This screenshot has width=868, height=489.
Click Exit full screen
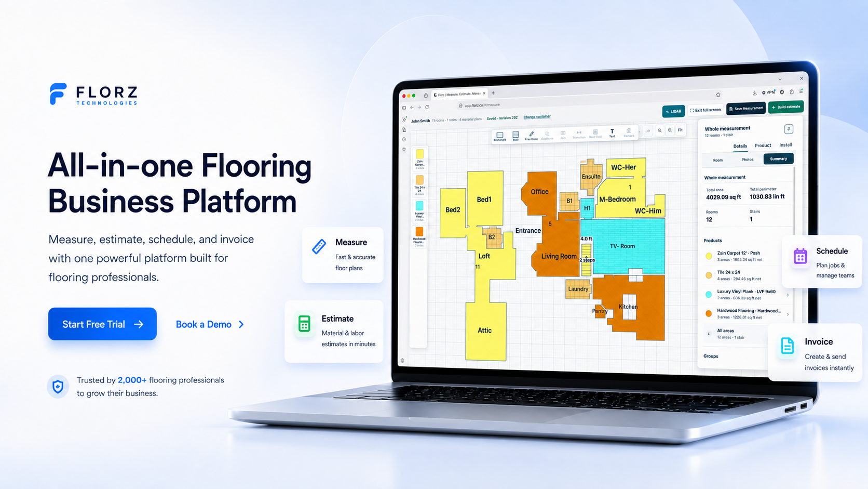pos(706,110)
